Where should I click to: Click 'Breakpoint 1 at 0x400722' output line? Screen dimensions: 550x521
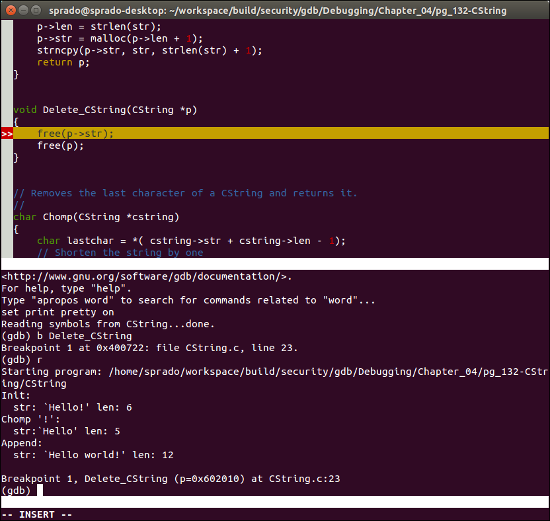[x=149, y=348]
